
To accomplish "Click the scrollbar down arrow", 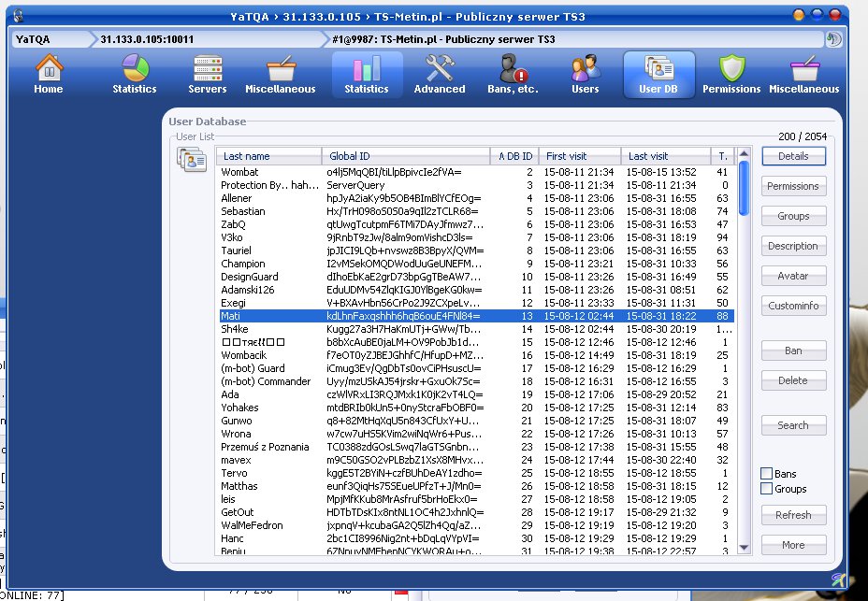I will pyautogui.click(x=744, y=548).
